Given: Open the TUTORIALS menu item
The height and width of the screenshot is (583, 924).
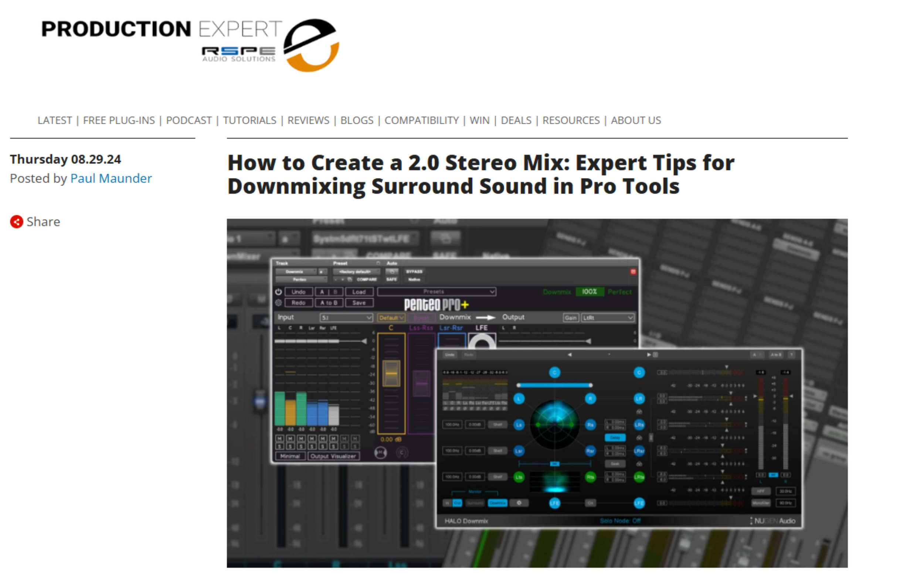Looking at the screenshot, I should point(249,120).
